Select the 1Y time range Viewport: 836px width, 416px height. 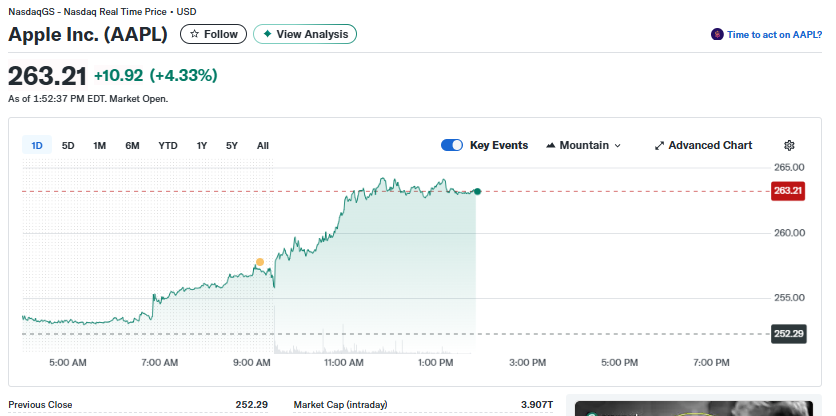point(202,145)
